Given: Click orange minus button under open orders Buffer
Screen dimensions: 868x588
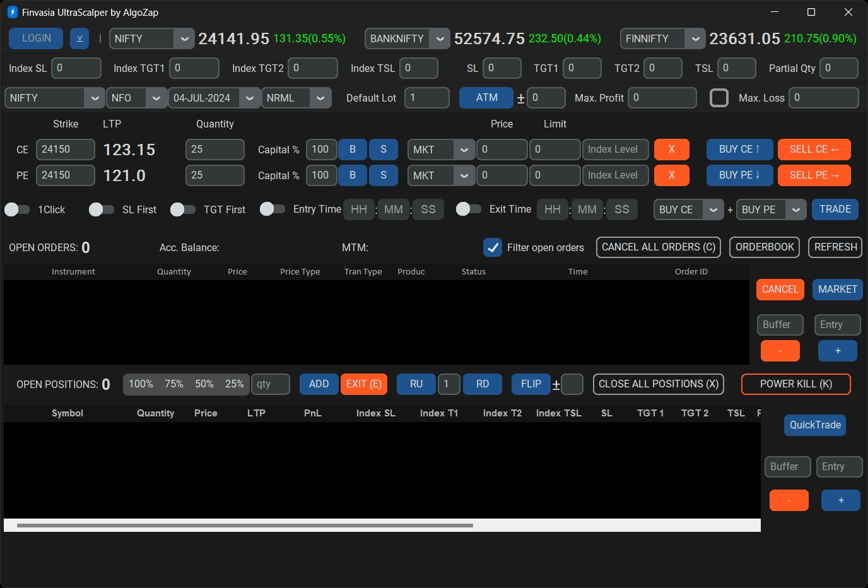Looking at the screenshot, I should [x=780, y=351].
